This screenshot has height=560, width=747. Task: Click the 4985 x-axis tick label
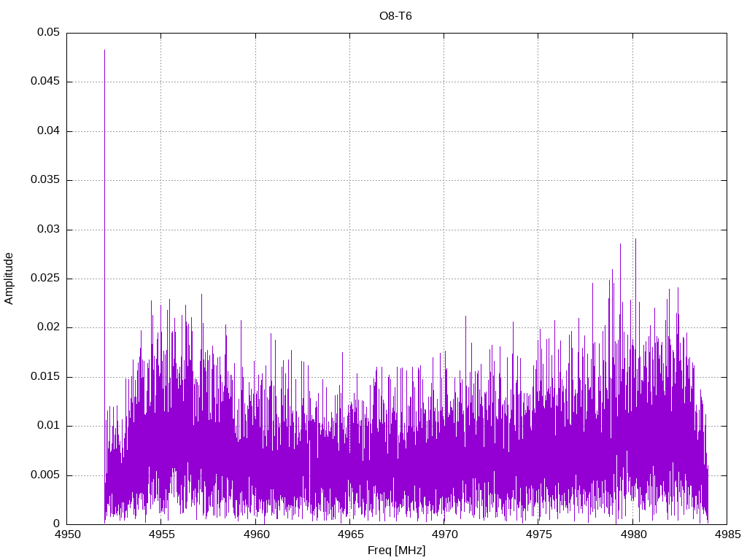click(x=727, y=534)
